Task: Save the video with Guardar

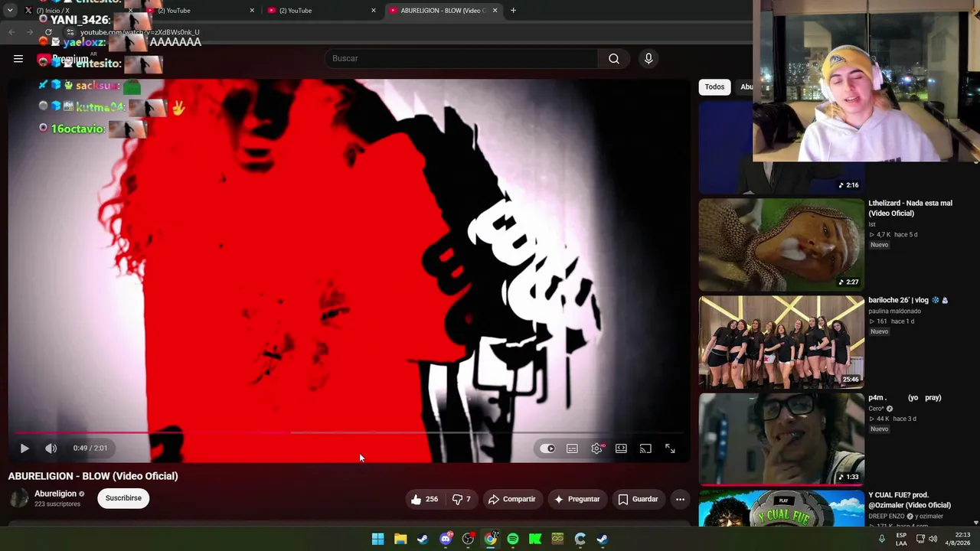Action: (638, 499)
